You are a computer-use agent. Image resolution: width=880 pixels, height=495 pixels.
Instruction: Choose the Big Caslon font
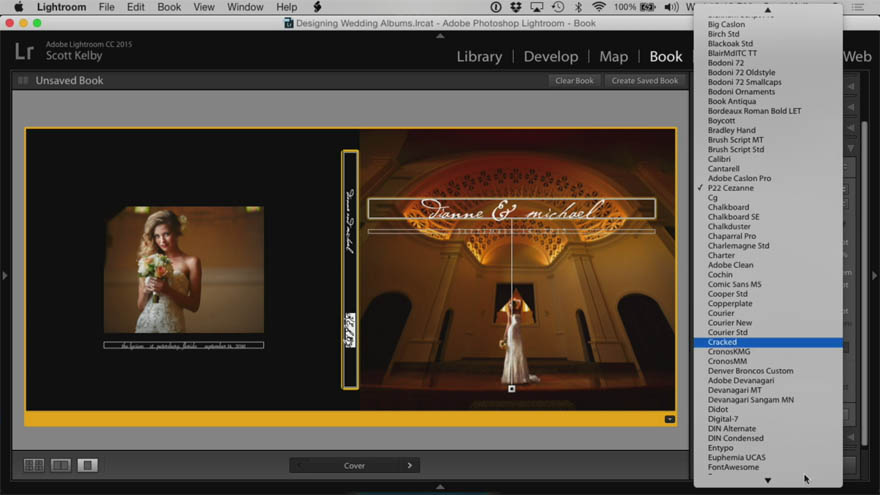(x=768, y=25)
